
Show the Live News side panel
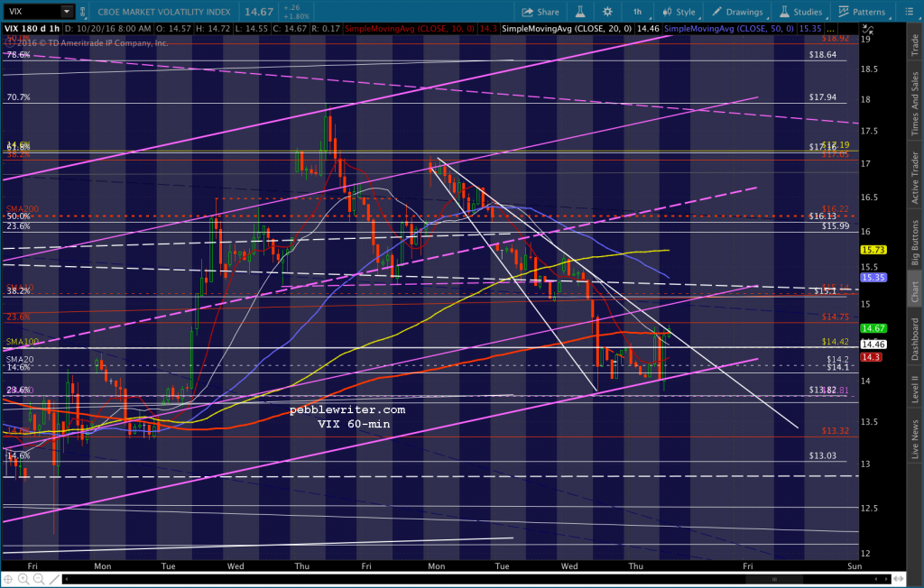(x=915, y=438)
